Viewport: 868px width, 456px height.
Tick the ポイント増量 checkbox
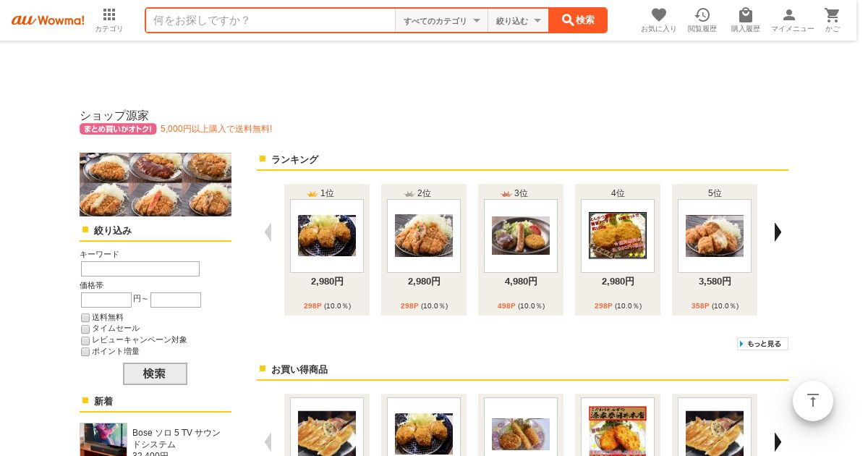click(x=85, y=352)
